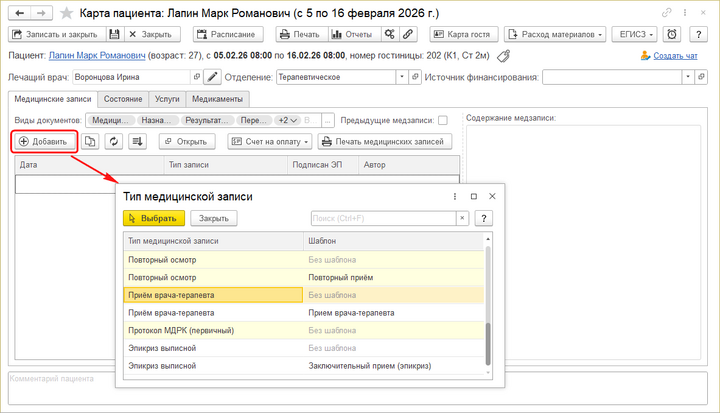The height and width of the screenshot is (413, 720).
Task: Click the Поиск search field in dialog
Action: pos(382,218)
